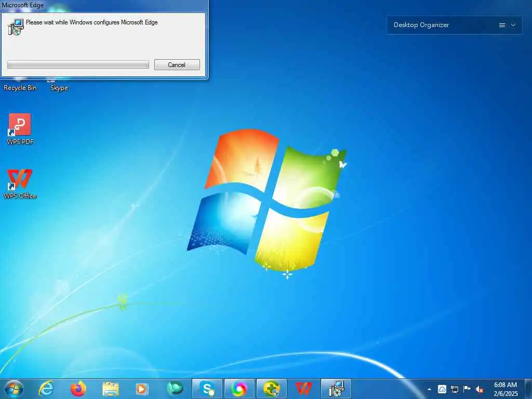Switch to Windows Installer taskbar item
The image size is (532, 399).
point(336,389)
